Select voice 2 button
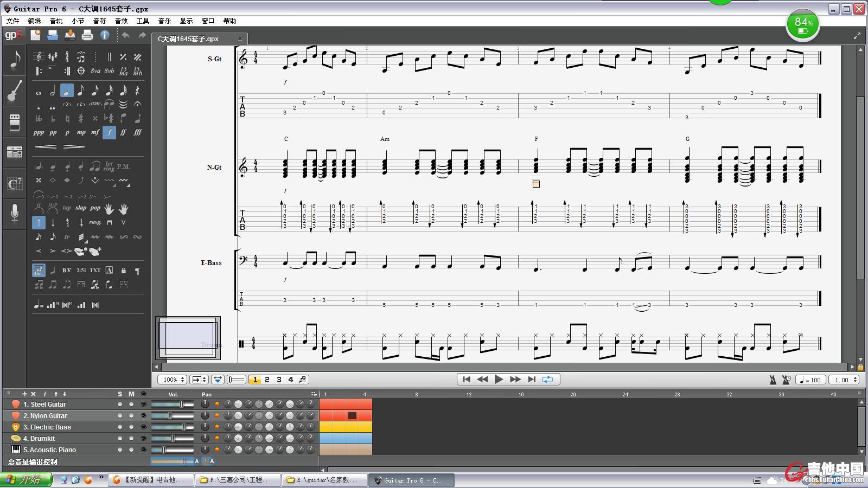This screenshot has height=488, width=868. [267, 380]
